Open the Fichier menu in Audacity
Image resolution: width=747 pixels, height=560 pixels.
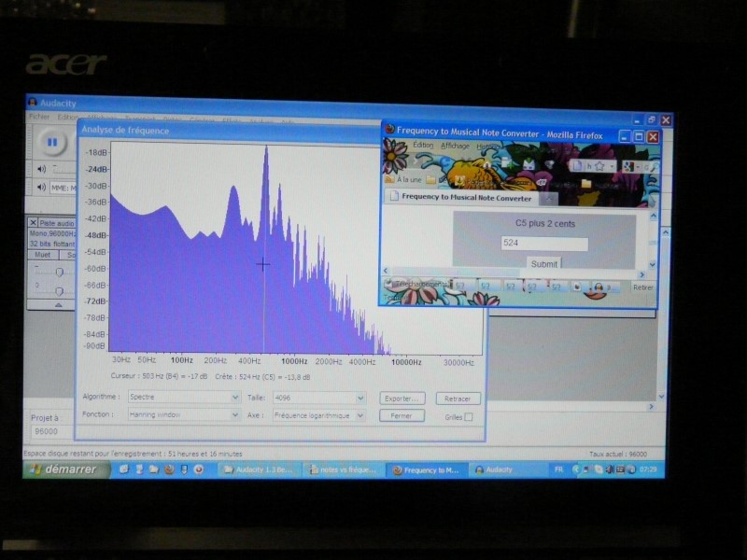pos(39,118)
